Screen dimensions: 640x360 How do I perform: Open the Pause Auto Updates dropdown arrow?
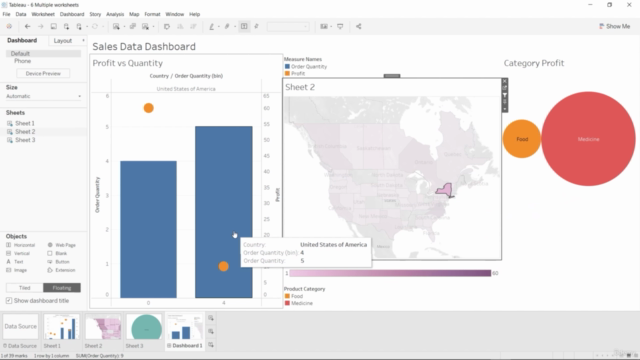(87, 27)
